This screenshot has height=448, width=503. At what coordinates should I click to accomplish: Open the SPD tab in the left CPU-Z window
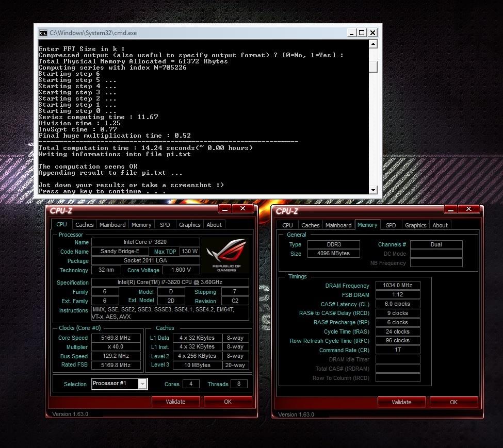point(165,225)
